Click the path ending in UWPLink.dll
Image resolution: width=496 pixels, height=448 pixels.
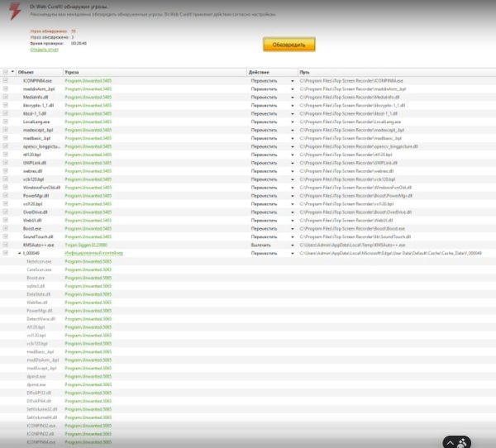tap(348, 163)
